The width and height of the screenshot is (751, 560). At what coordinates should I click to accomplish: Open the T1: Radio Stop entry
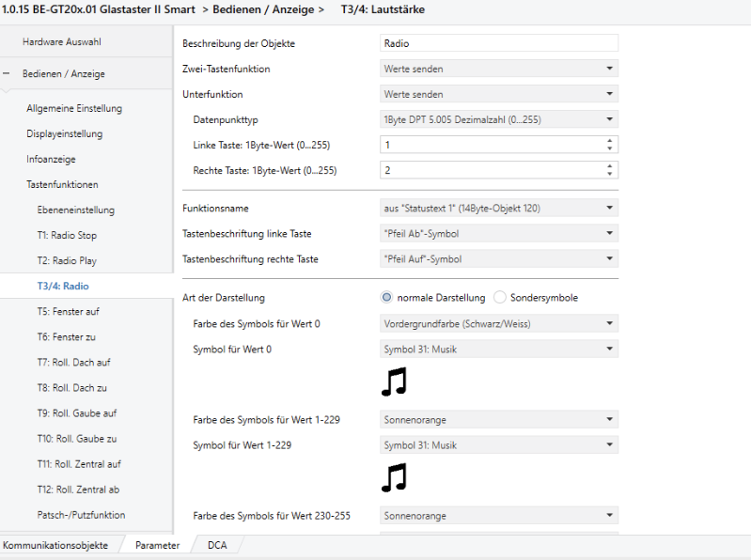pos(67,235)
